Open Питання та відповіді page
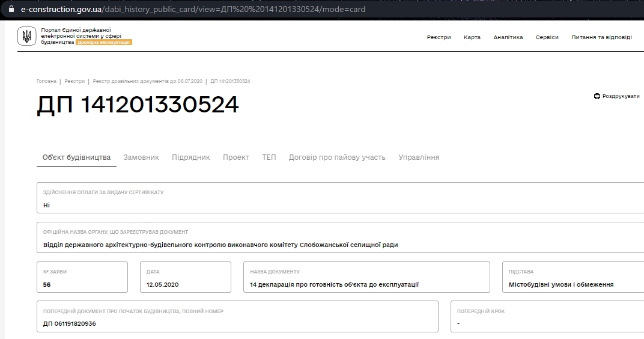 [602, 37]
